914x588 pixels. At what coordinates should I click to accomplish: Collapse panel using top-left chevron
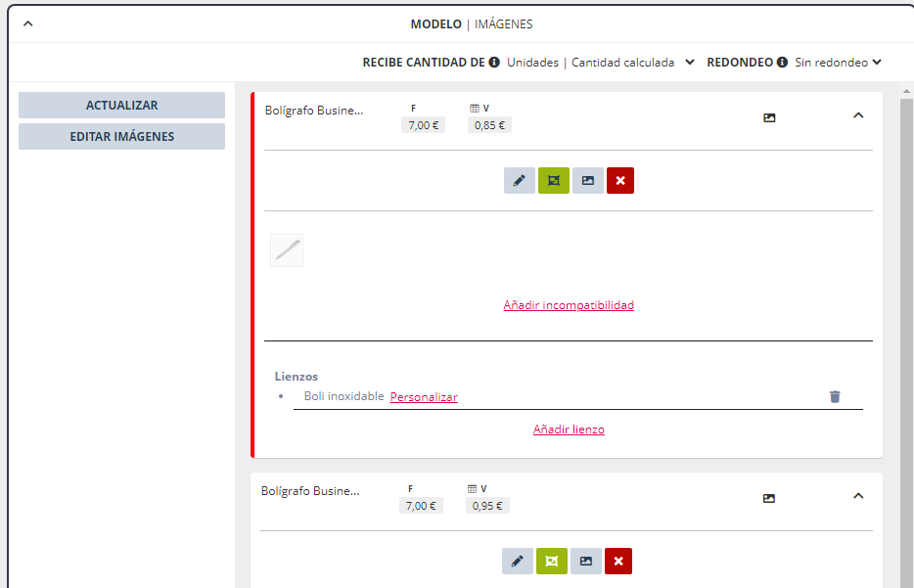(27, 24)
